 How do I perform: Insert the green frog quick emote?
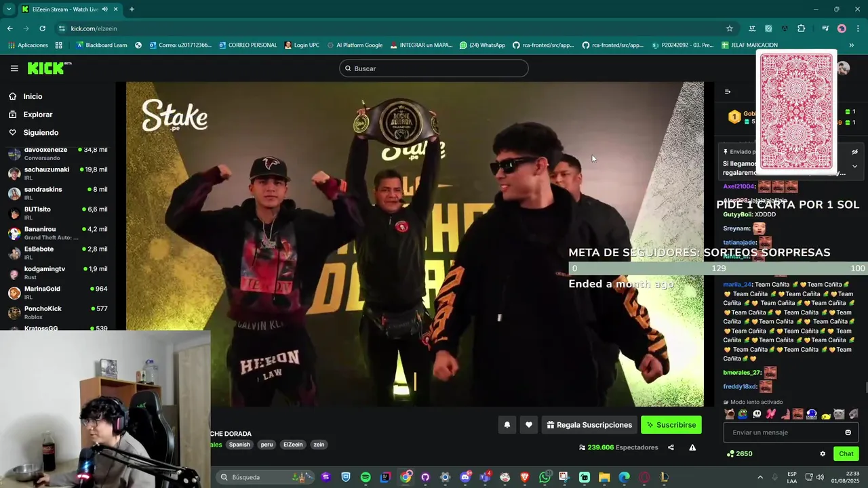click(x=743, y=414)
